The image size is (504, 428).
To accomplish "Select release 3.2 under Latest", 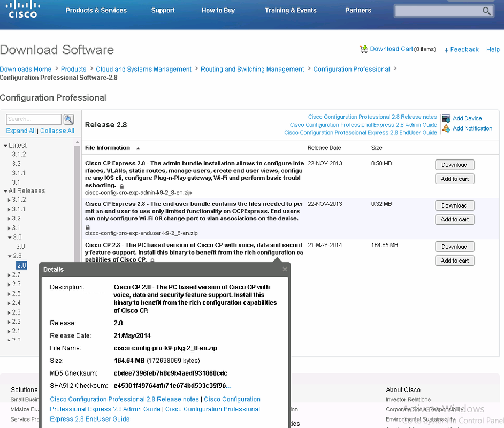I will [x=17, y=164].
